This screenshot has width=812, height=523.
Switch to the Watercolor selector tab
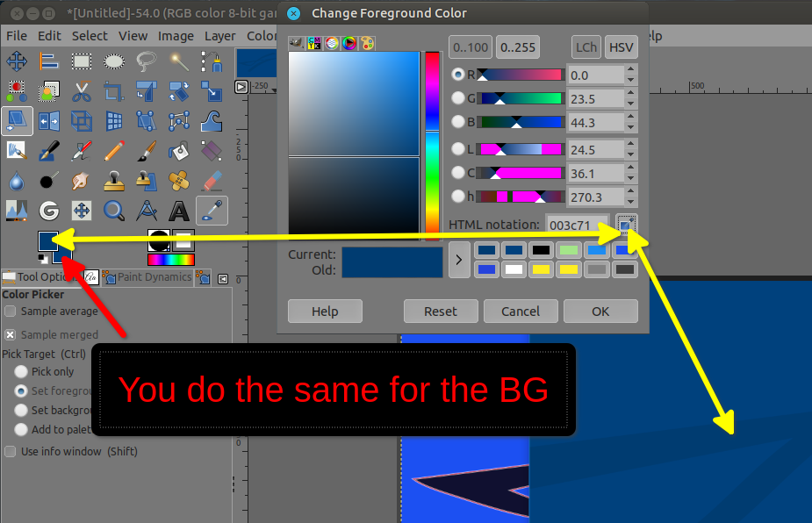point(332,43)
